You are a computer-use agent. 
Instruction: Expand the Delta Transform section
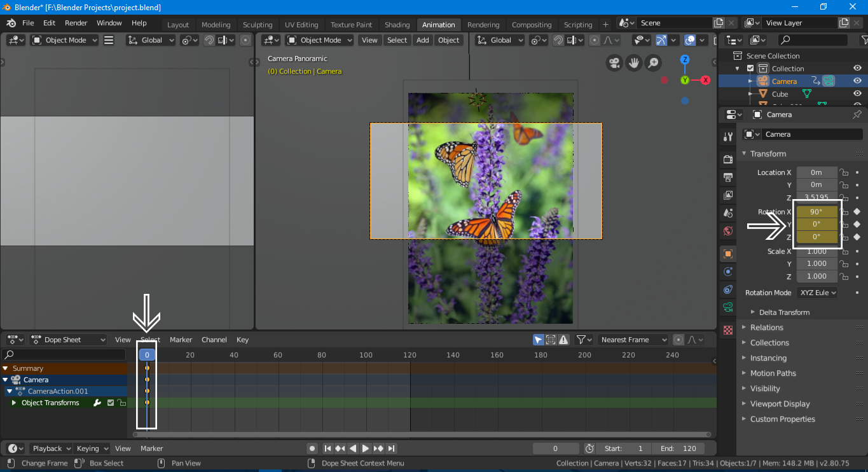(x=784, y=312)
